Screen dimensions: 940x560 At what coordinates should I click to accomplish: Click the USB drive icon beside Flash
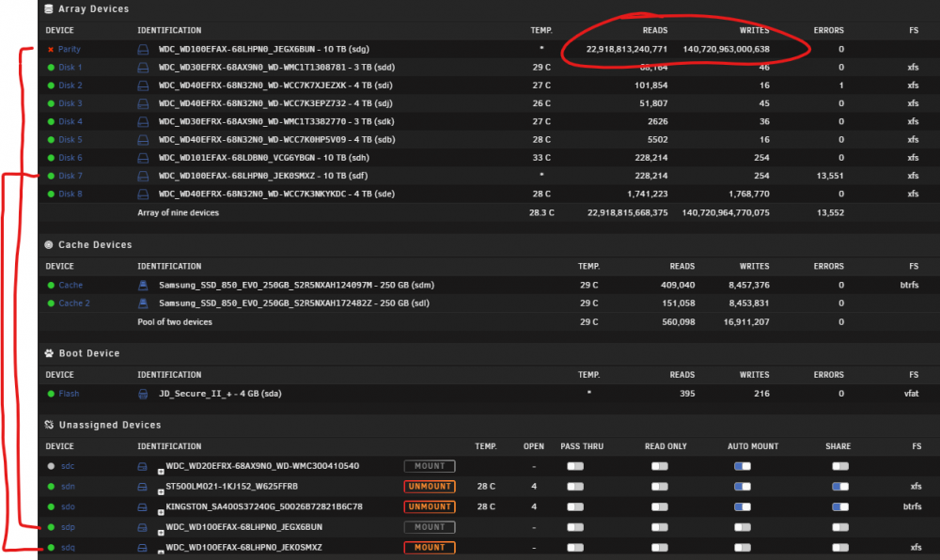pos(143,394)
